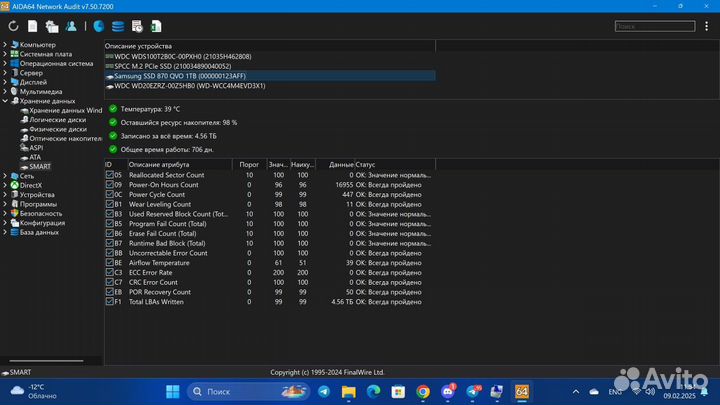The height and width of the screenshot is (405, 720).
Task: Uncheck the Reallocated Sector Count checkbox
Action: coord(110,175)
